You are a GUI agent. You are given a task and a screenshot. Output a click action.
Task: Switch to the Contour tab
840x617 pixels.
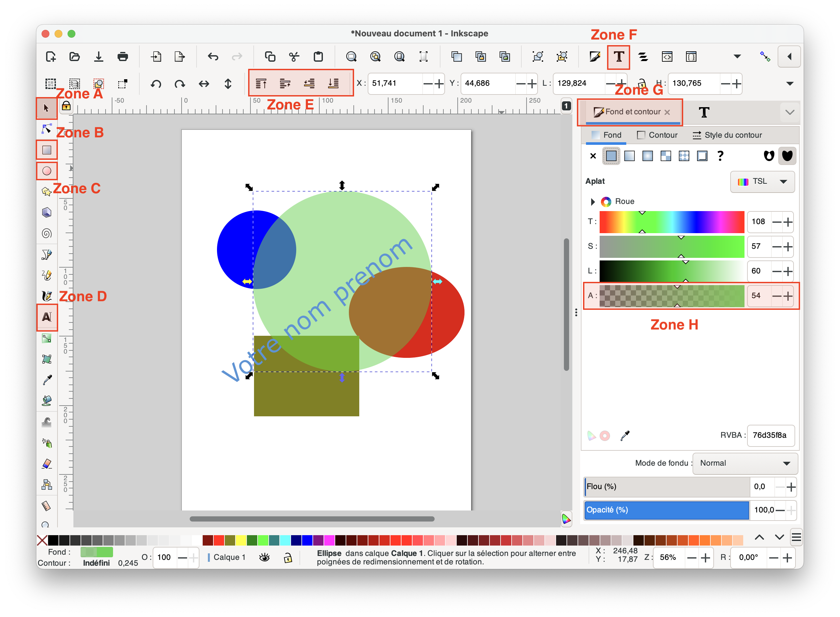657,135
